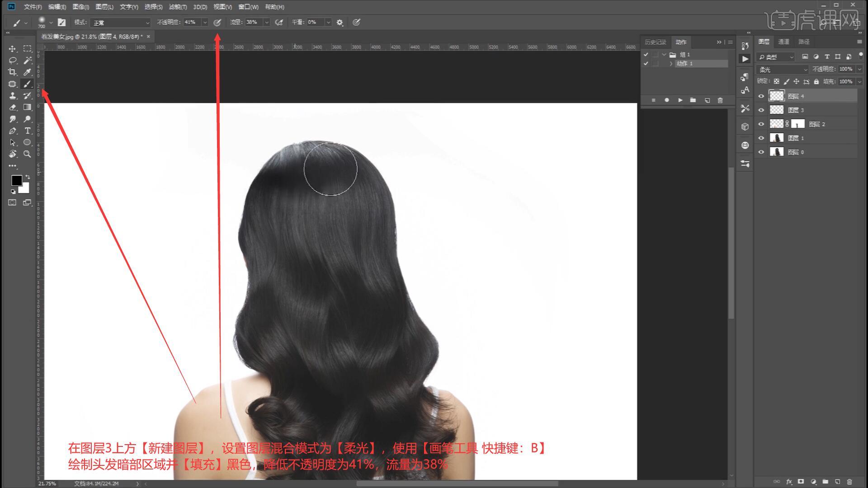Select the Dodge tool
The width and height of the screenshot is (868, 488).
(x=27, y=119)
